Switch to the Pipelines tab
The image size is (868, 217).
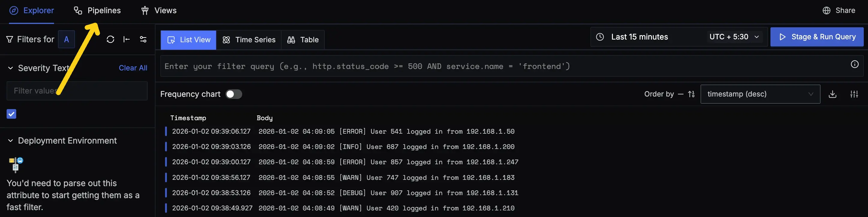(x=104, y=10)
